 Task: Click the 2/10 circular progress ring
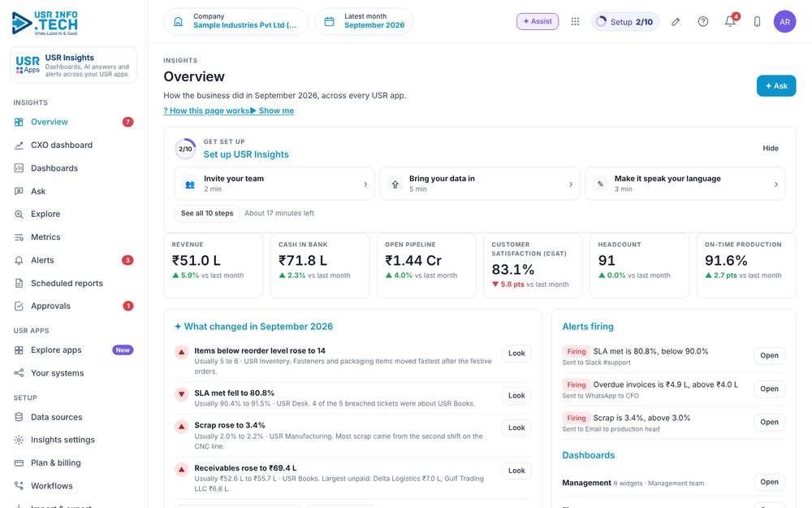point(185,149)
